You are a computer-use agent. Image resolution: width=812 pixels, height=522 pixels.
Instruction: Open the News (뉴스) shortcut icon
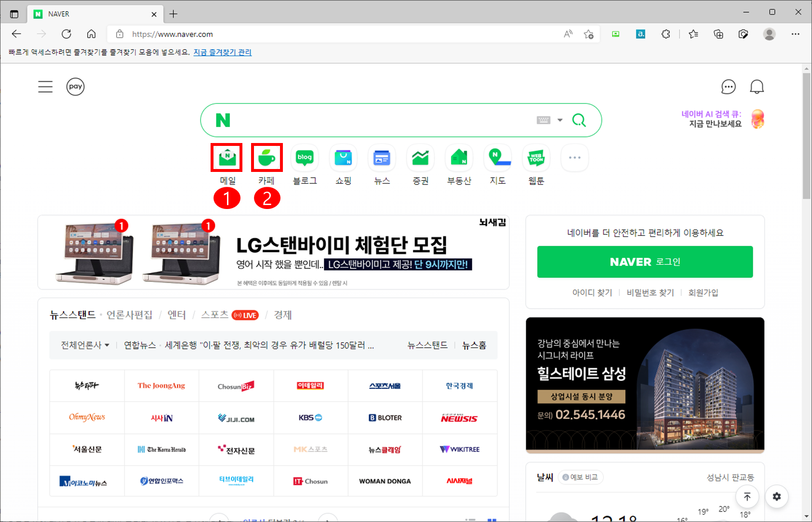(x=382, y=157)
